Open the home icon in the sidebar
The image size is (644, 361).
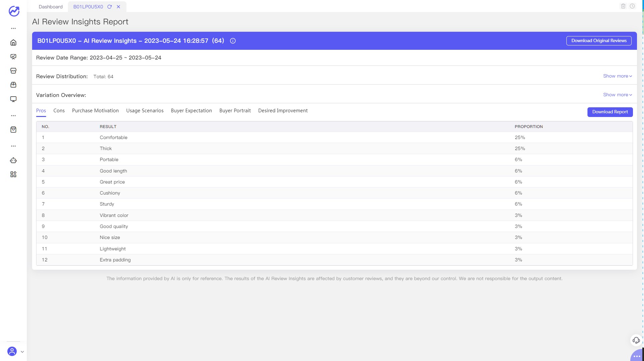tap(13, 42)
